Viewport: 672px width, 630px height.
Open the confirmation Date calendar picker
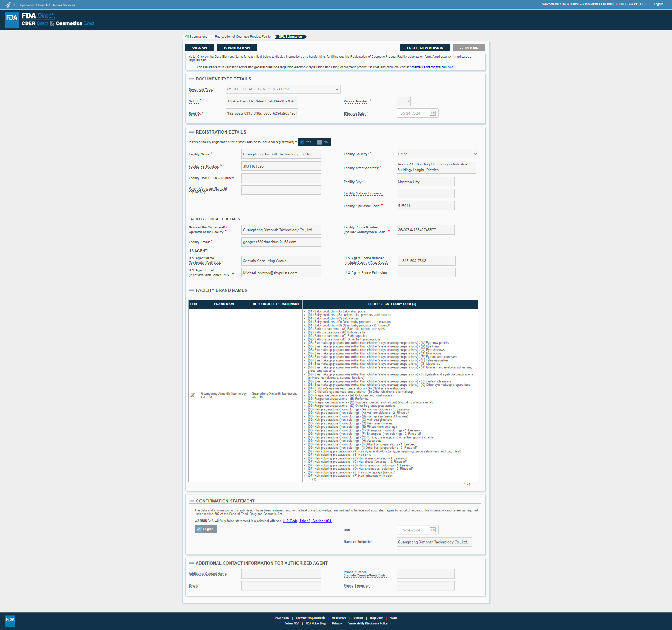[433, 530]
